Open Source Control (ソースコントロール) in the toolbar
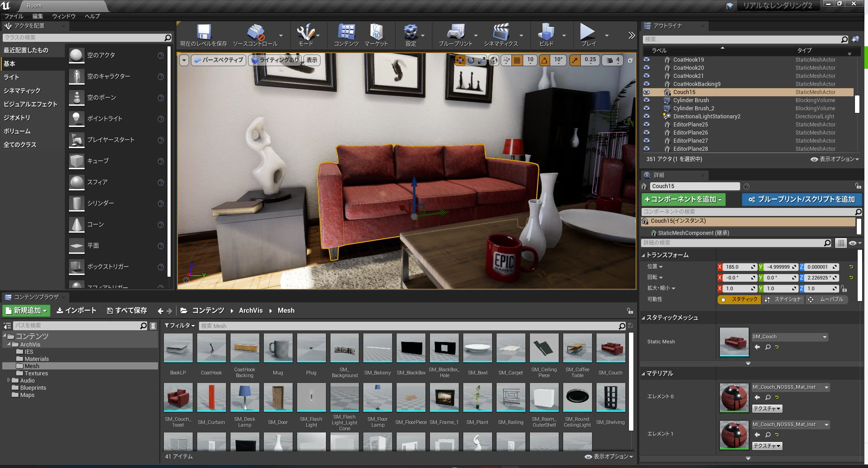This screenshot has height=468, width=868. 255,35
